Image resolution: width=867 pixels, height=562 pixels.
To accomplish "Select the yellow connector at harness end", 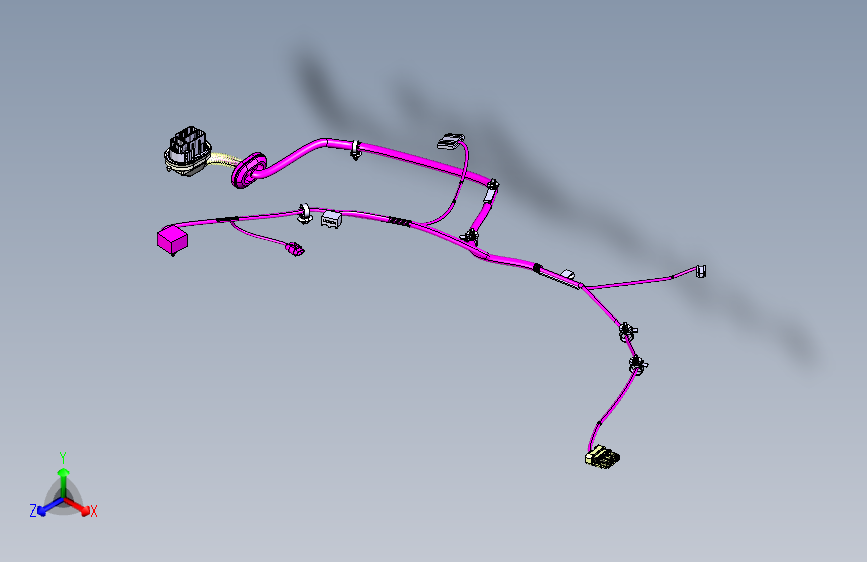I will click(x=602, y=457).
